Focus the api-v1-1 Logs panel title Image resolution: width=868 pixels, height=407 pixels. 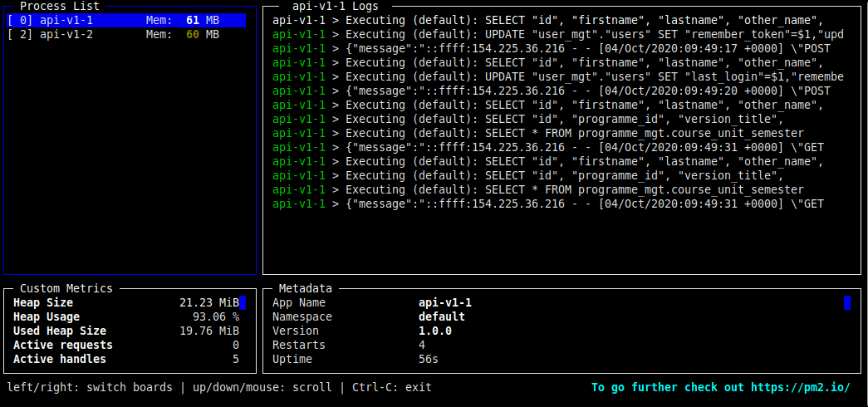pos(336,7)
